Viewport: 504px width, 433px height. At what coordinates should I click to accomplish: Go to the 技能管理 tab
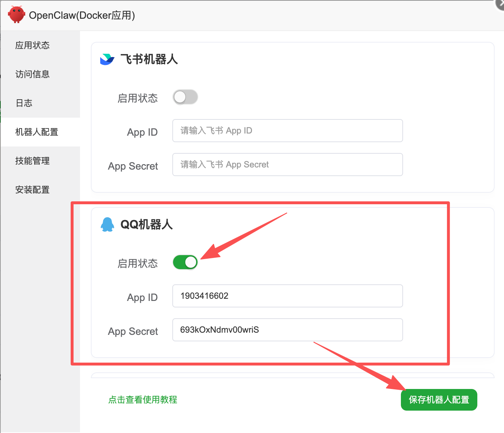(x=32, y=161)
